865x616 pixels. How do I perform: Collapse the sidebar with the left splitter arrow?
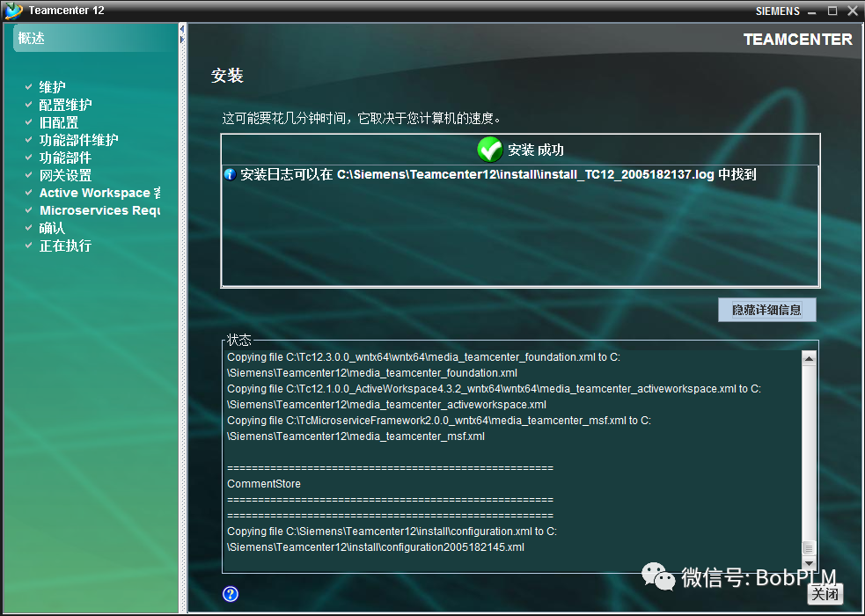point(182,29)
